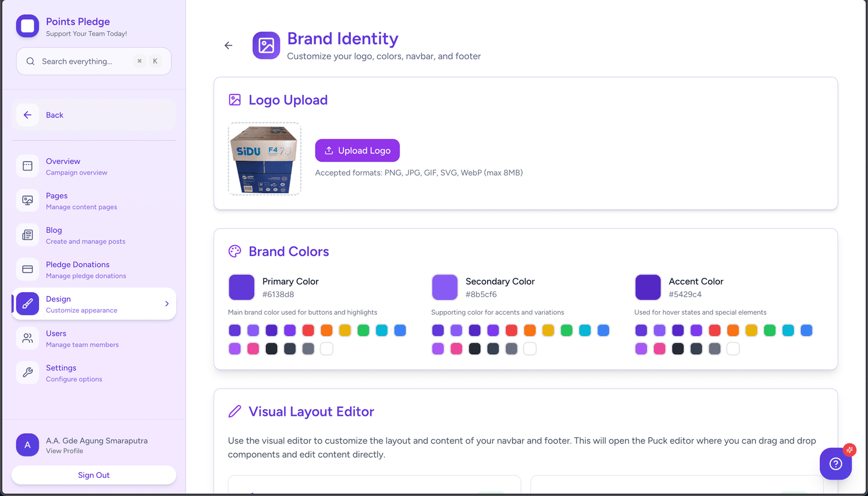Viewport: 868px width, 496px height.
Task: Pick red swatch under Primary Color
Action: [x=308, y=330]
